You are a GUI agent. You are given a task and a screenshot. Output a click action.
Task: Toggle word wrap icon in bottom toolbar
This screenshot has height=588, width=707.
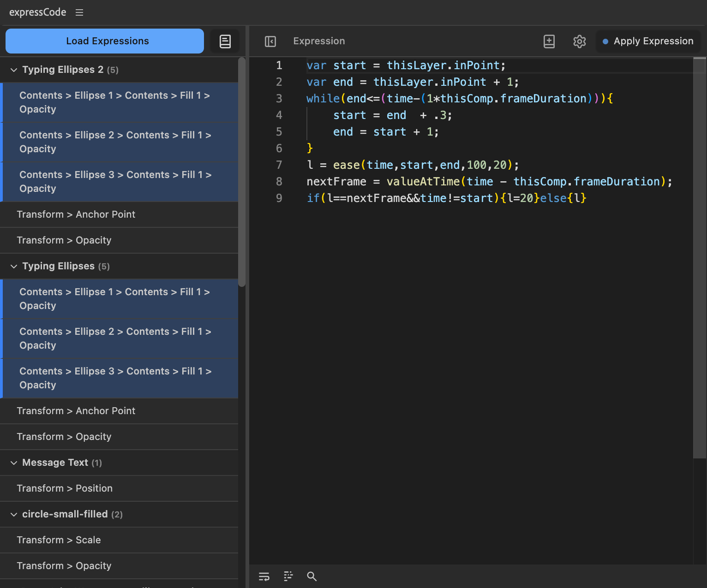pos(264,576)
